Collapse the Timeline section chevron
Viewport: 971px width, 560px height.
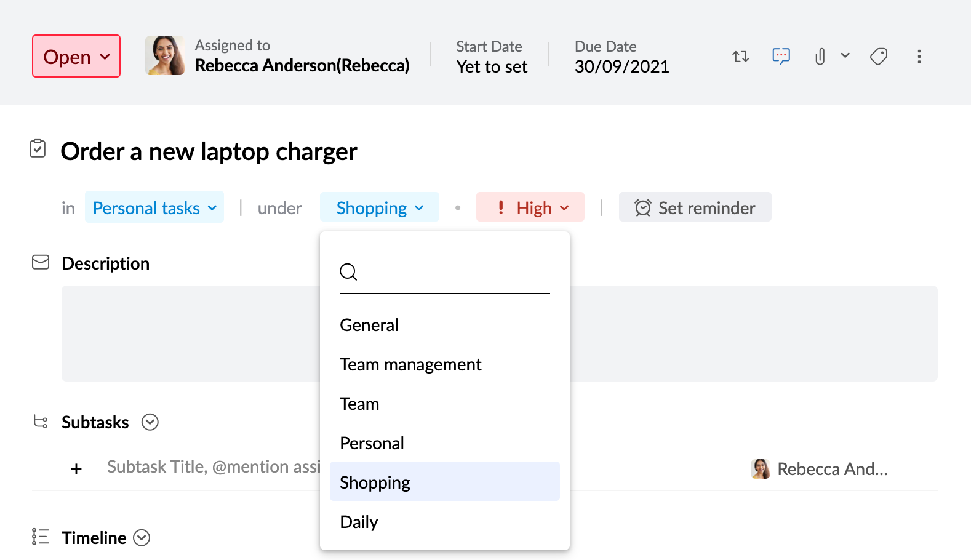coord(142,538)
